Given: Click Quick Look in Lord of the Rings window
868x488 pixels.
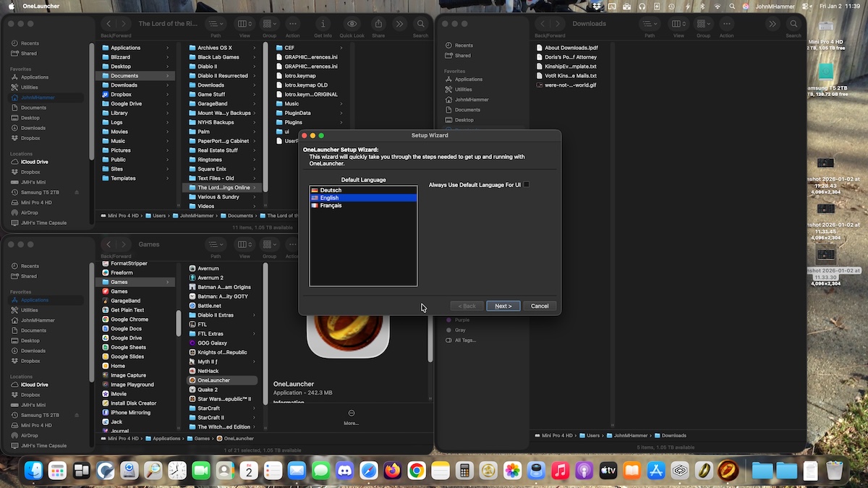Looking at the screenshot, I should pyautogui.click(x=352, y=24).
